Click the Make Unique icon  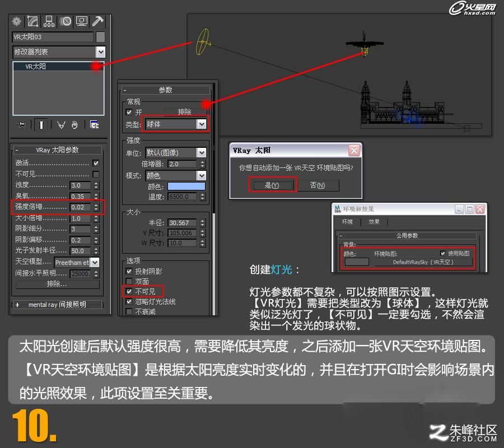coord(61,125)
